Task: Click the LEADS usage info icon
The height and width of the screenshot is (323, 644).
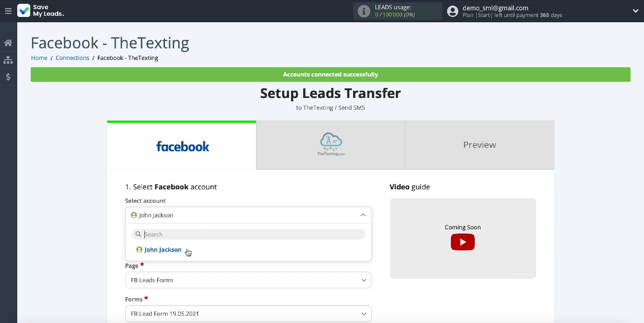Action: pos(364,11)
